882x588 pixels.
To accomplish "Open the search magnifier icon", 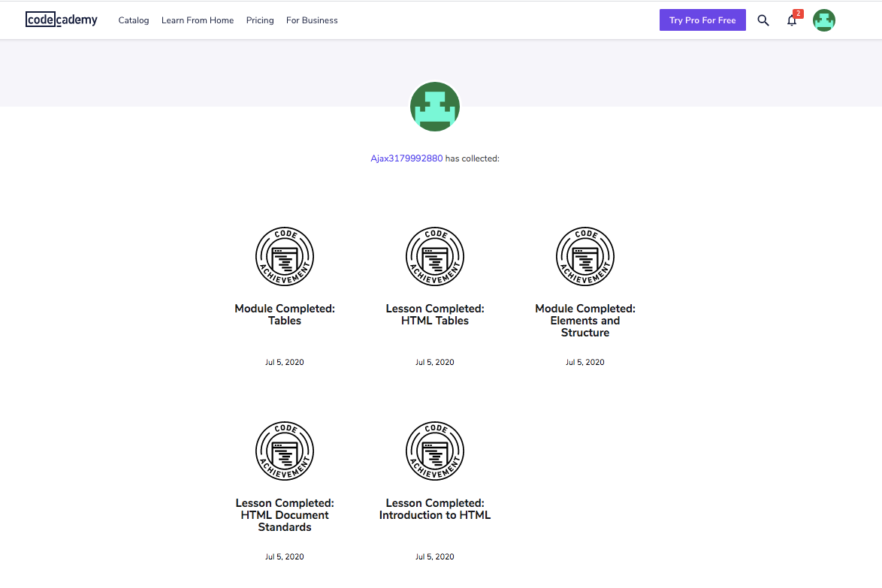I will tap(763, 20).
